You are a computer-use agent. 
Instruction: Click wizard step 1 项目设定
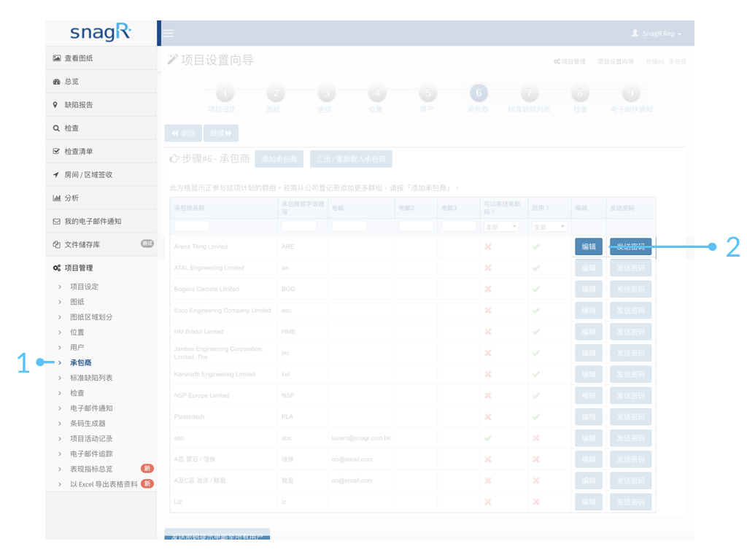[x=225, y=93]
